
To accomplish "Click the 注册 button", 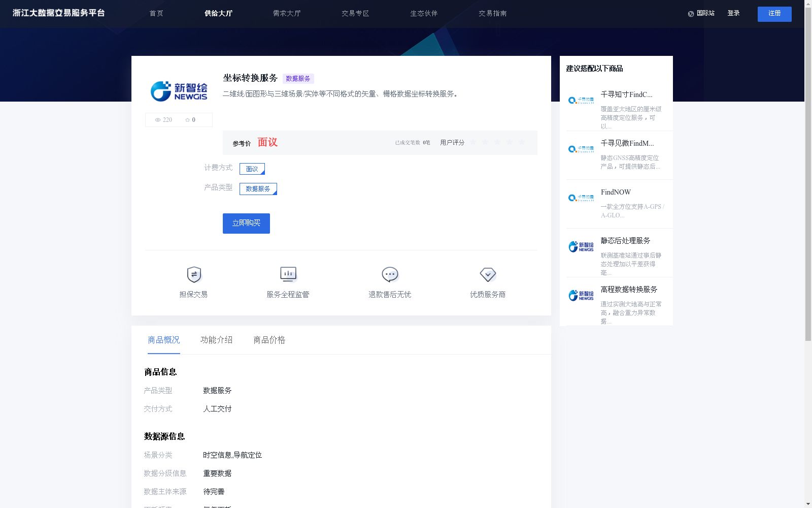I will tap(774, 14).
